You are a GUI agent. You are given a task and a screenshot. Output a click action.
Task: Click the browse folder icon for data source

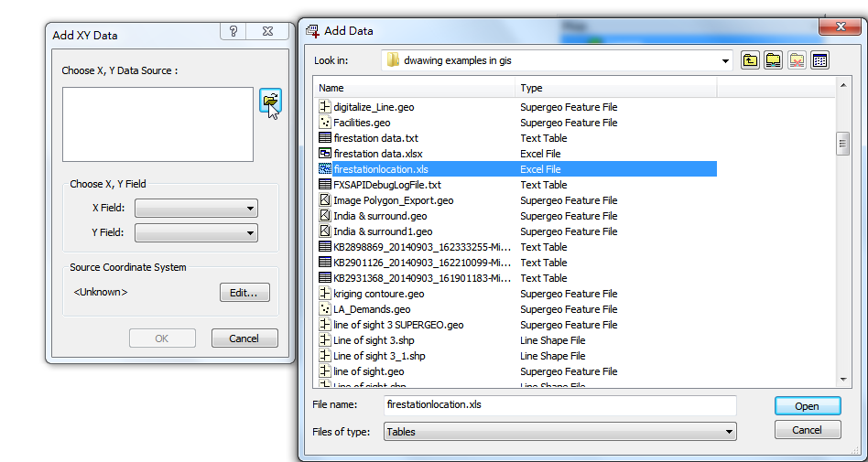[270, 101]
